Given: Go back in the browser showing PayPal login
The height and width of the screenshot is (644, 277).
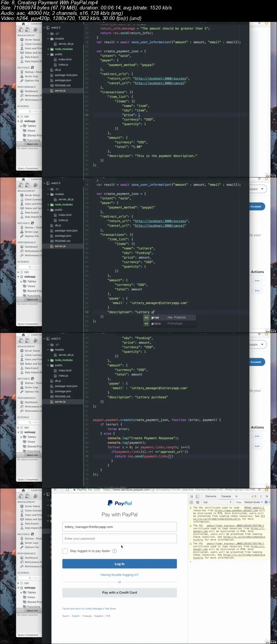Looking at the screenshot, I should [x=55, y=490].
